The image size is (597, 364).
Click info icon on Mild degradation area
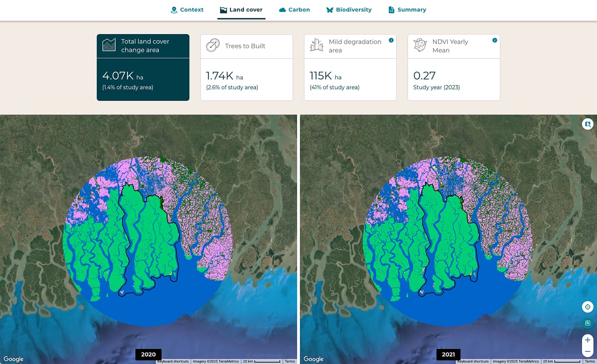[391, 40]
